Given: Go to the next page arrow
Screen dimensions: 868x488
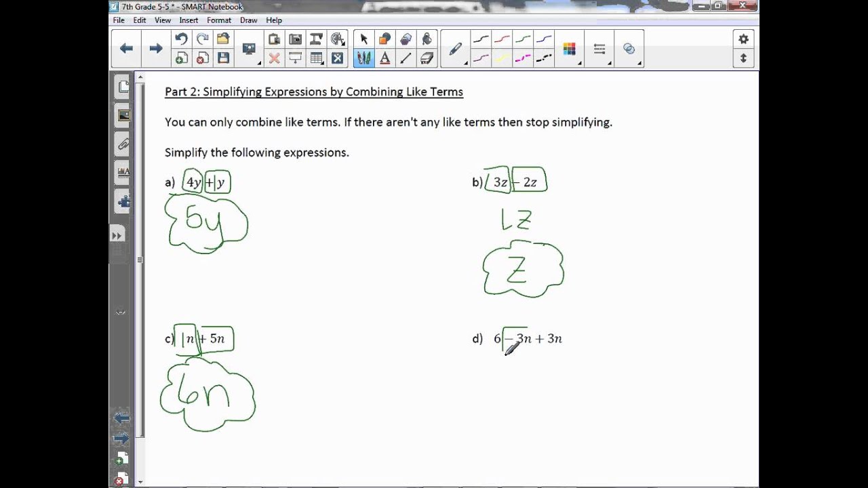Looking at the screenshot, I should pos(156,48).
